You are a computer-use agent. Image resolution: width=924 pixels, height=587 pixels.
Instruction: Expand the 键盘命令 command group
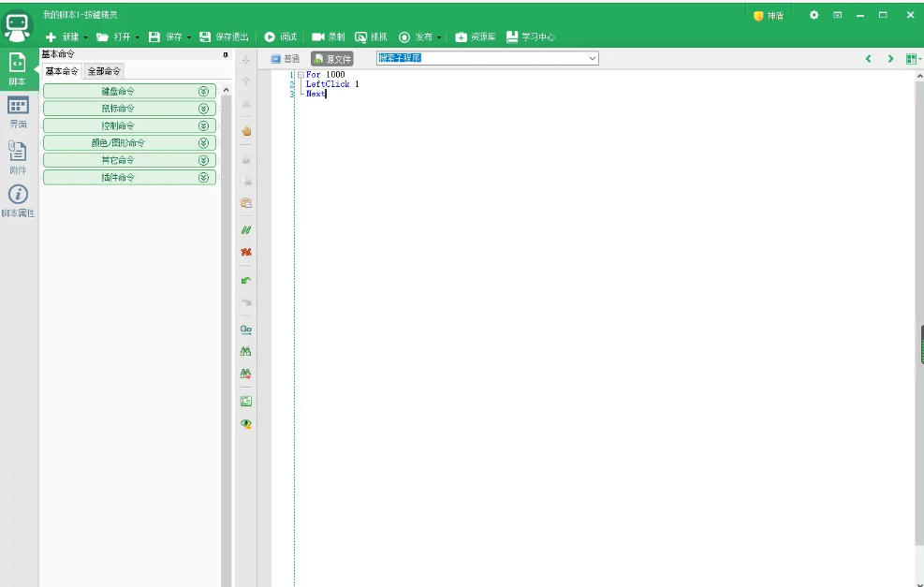pos(203,91)
